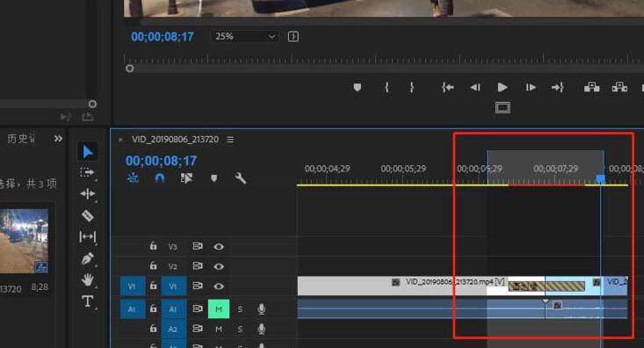Hide V2 track output eye
This screenshot has width=644, height=348.
[x=219, y=266]
